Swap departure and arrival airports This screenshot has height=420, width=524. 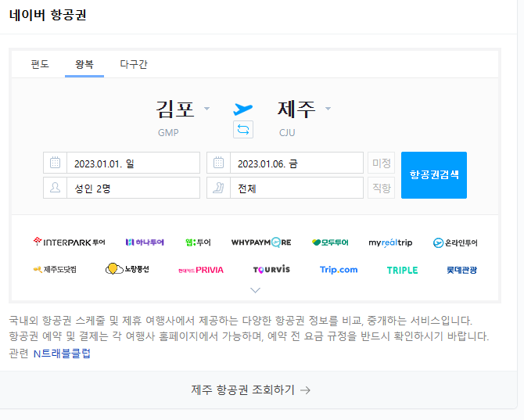[243, 129]
